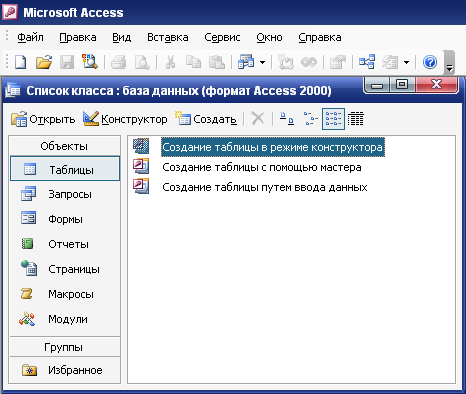466x394 pixels.
Task: Click the Microsoft Access key icon in title bar
Action: pyautogui.click(x=10, y=12)
